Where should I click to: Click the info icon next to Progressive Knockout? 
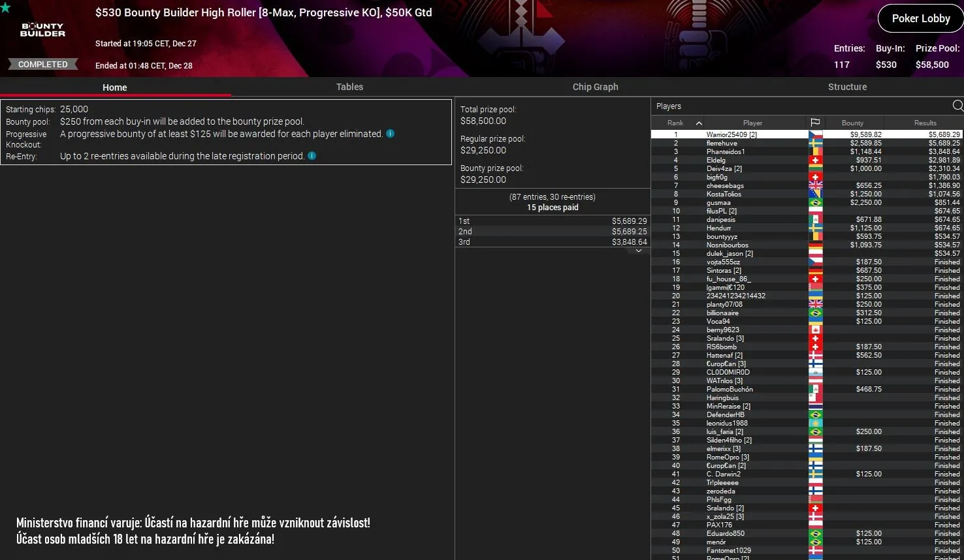pos(390,133)
